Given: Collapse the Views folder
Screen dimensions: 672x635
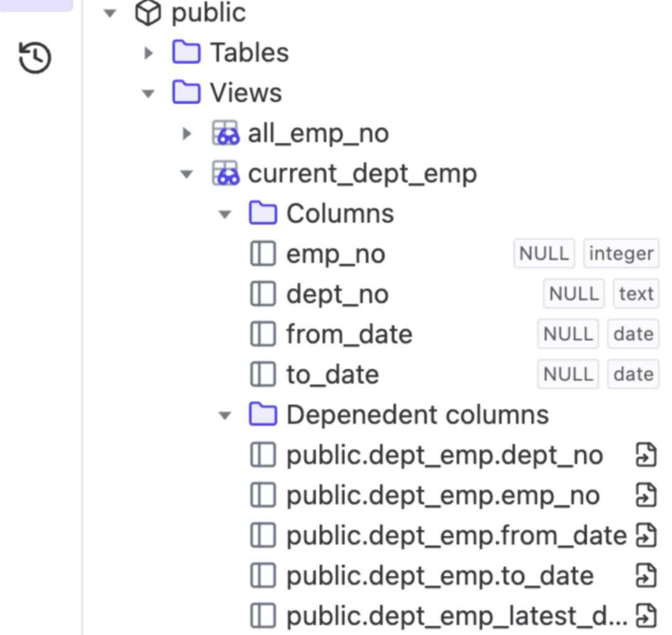Looking at the screenshot, I should point(148,93).
